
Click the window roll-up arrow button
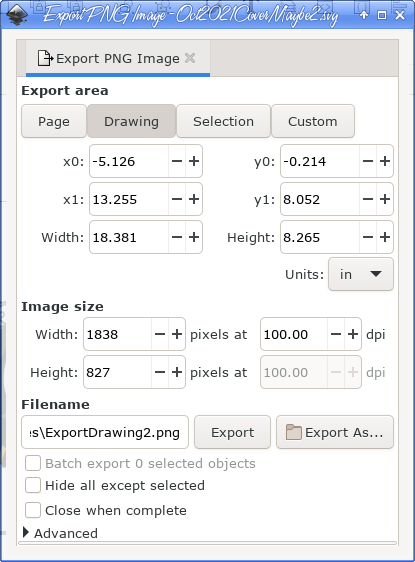(364, 15)
